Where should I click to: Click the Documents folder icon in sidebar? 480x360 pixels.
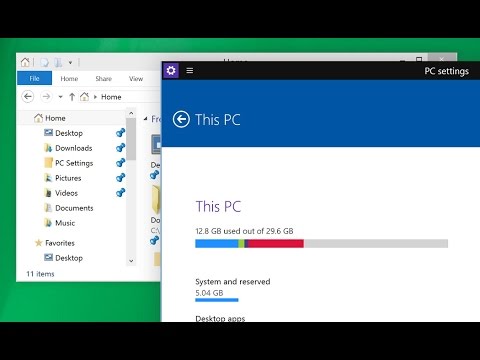48,208
